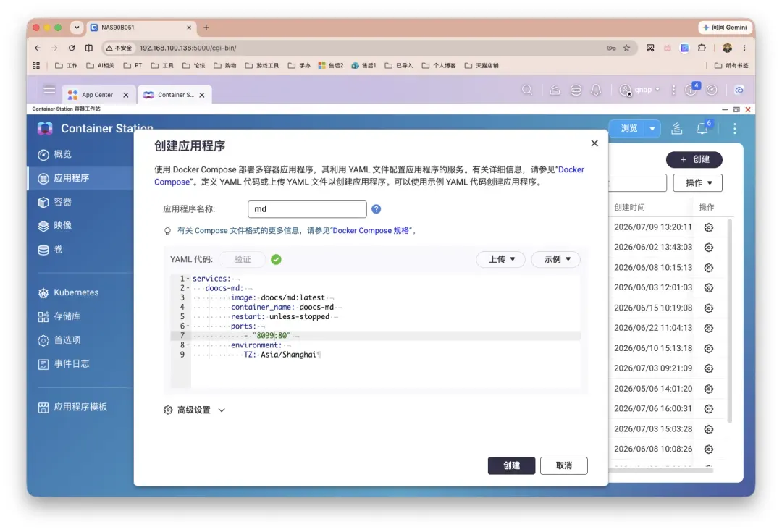This screenshot has height=532, width=782.
Task: Open the myQNAPcloud cloud icon
Action: coord(739,90)
